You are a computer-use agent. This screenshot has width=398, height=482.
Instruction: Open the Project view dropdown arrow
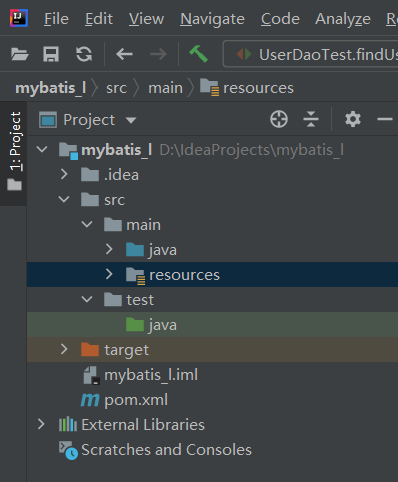point(131,120)
